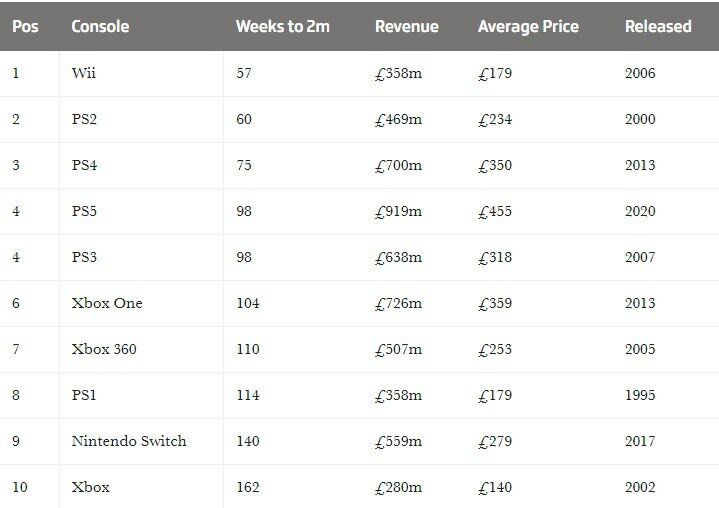
Task: Select the Wii console cell
Action: pos(83,73)
